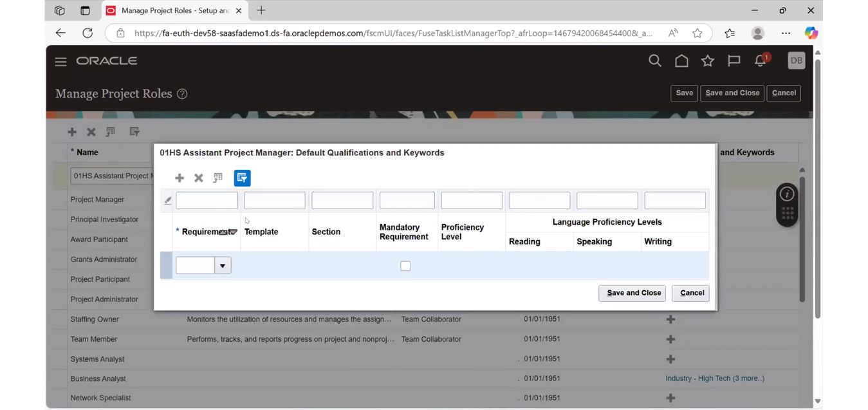This screenshot has width=868, height=410.
Task: Delete the selected qualification row
Action: [198, 178]
